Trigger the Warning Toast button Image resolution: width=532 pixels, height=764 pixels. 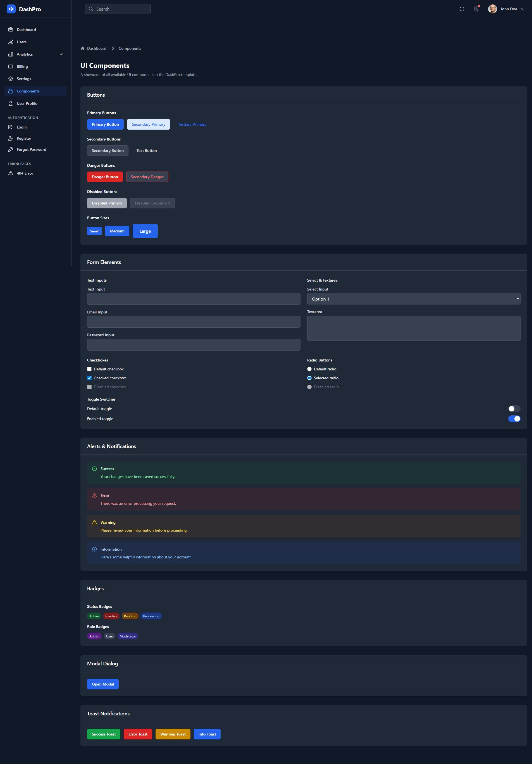pyautogui.click(x=173, y=734)
